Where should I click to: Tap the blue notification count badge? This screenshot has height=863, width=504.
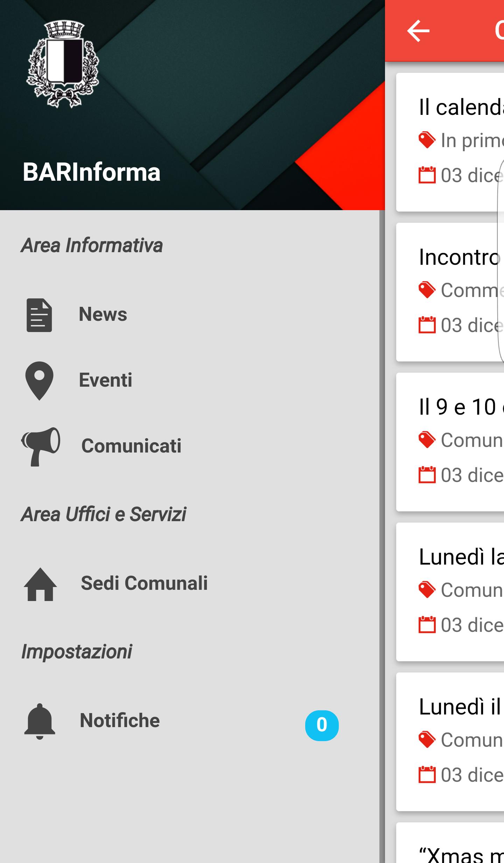pyautogui.click(x=322, y=725)
